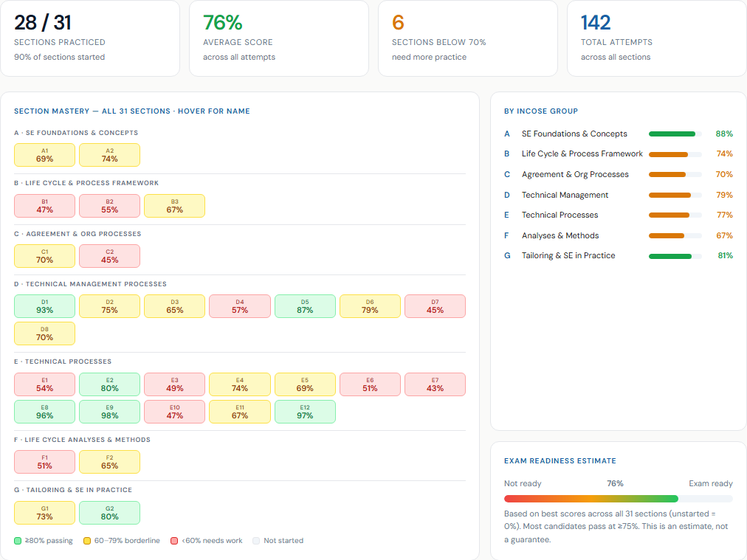747x560 pixels.
Task: Click the B3 67% section tile
Action: [175, 206]
